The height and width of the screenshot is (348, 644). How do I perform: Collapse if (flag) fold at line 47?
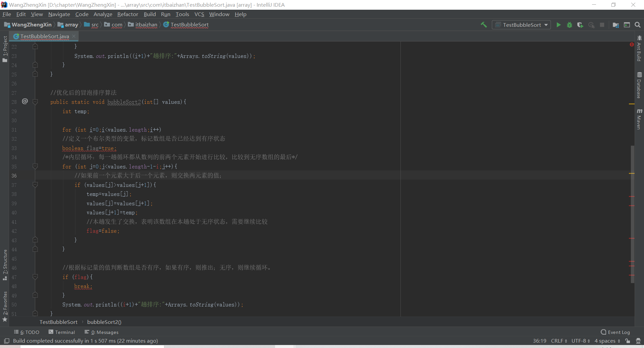coord(35,277)
